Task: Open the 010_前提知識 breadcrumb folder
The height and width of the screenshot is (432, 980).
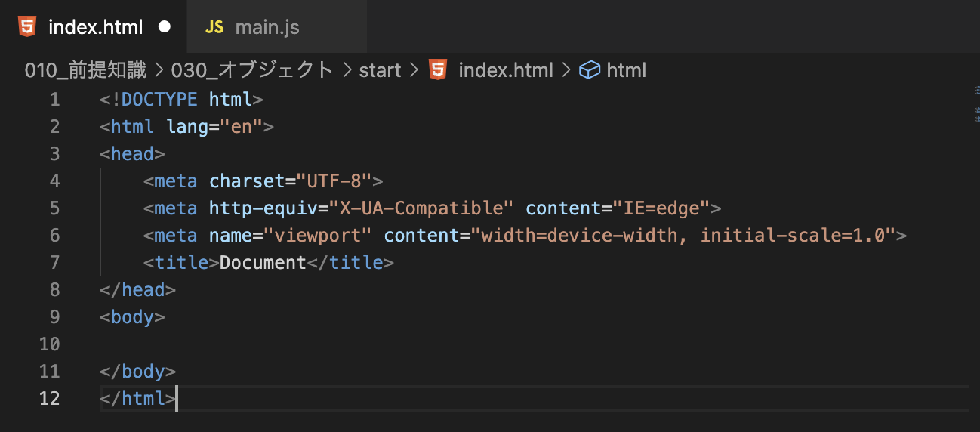Action: 85,70
